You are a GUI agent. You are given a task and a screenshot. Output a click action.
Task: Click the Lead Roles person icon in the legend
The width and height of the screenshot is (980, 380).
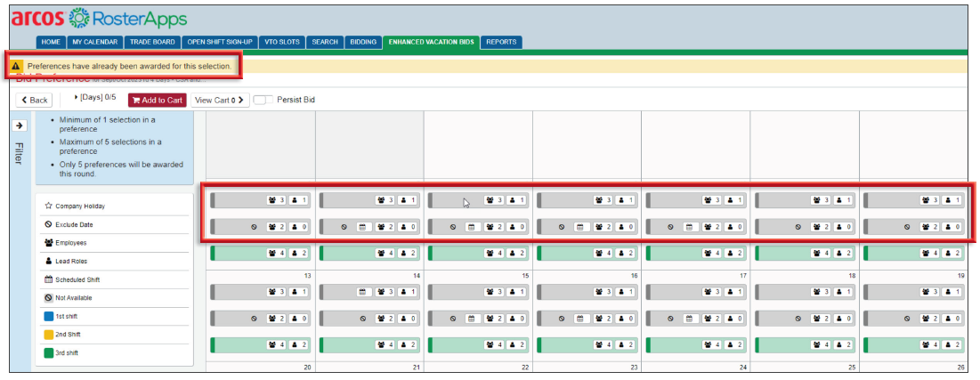[x=48, y=261]
